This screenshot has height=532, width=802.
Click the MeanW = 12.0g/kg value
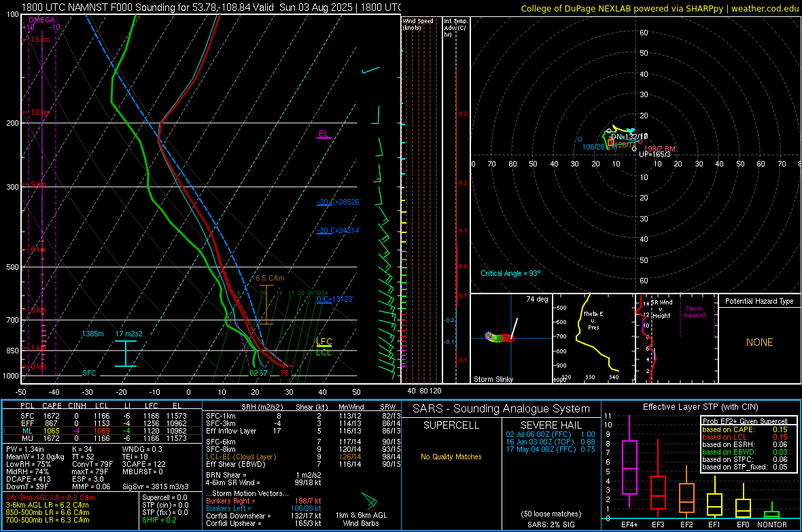35,457
